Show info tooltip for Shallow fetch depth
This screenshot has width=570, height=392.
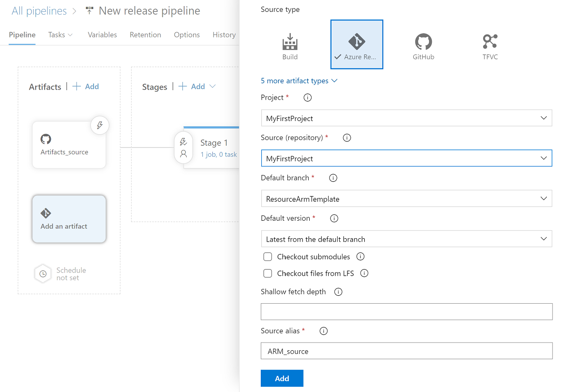click(338, 292)
